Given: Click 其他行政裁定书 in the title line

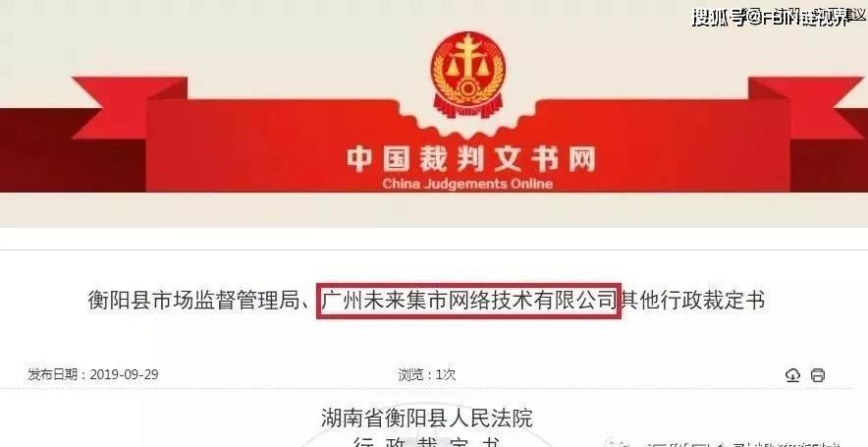Looking at the screenshot, I should (692, 301).
